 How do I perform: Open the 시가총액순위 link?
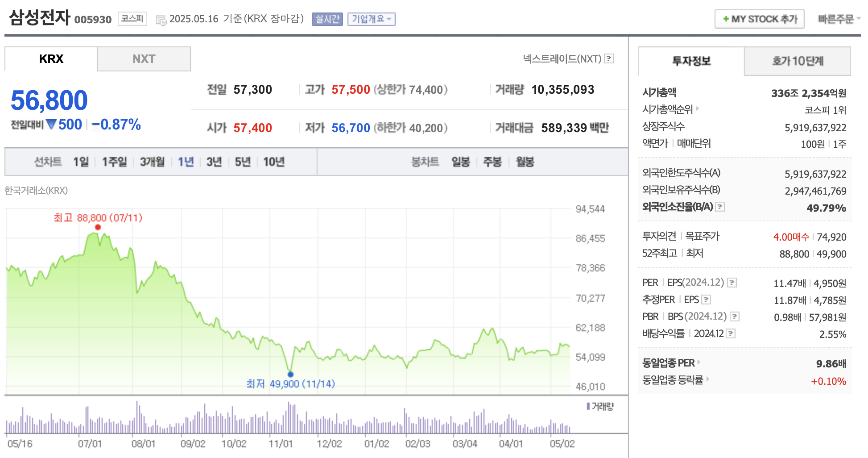coord(667,109)
